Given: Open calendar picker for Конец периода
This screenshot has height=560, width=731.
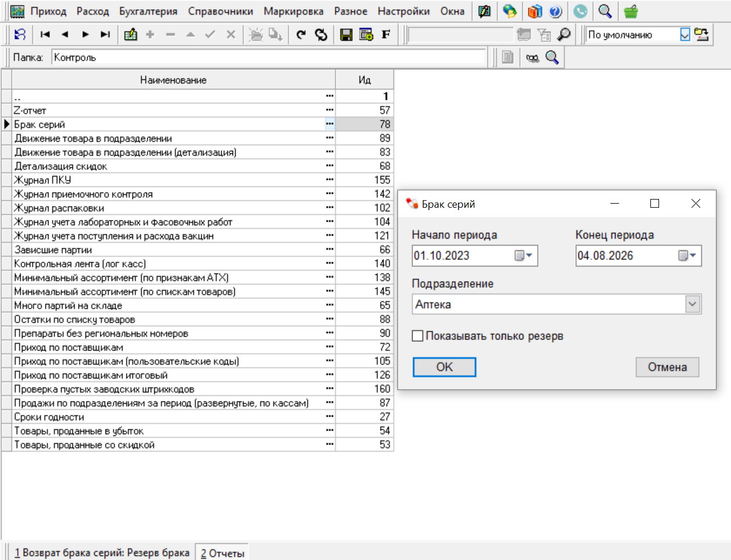Looking at the screenshot, I should [x=687, y=256].
